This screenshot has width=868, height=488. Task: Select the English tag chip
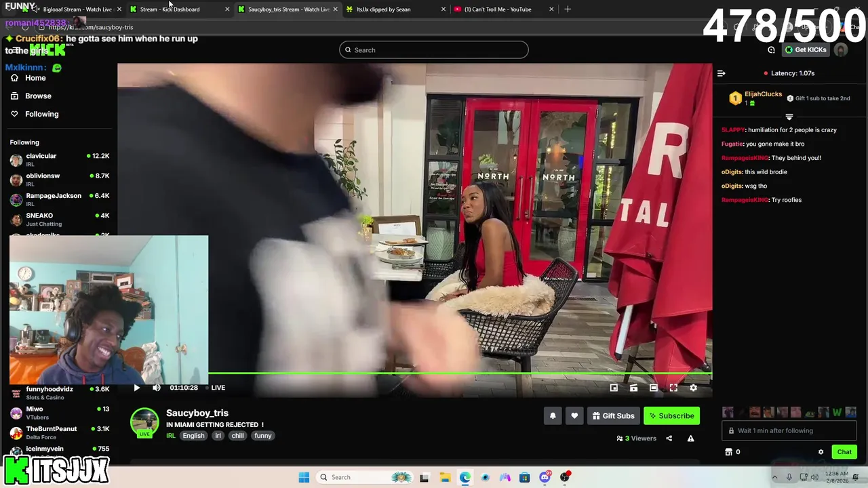click(193, 436)
